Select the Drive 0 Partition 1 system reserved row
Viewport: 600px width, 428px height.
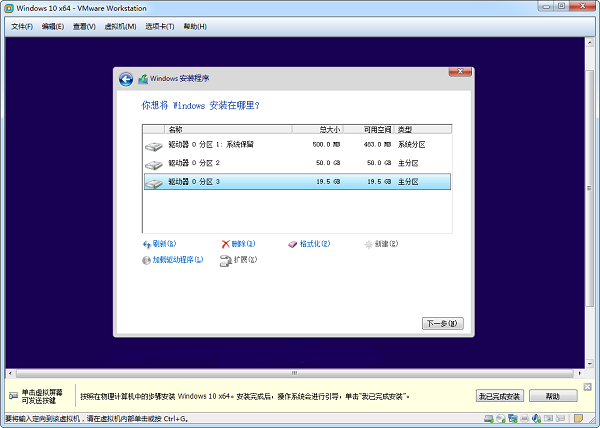[297, 145]
